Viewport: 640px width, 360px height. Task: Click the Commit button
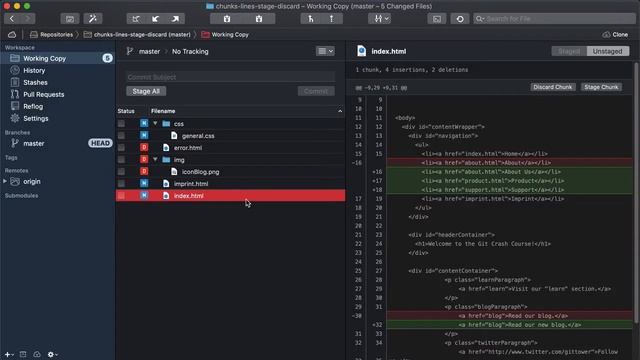pos(316,91)
